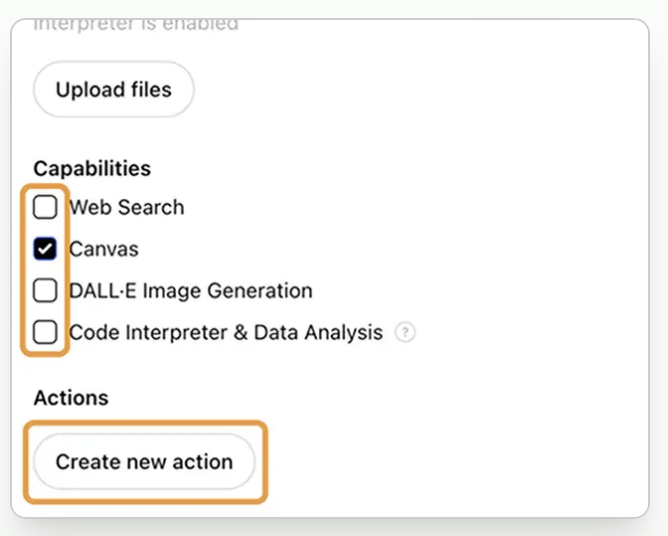Click the Actions section heading
The height and width of the screenshot is (536, 668).
click(x=70, y=397)
